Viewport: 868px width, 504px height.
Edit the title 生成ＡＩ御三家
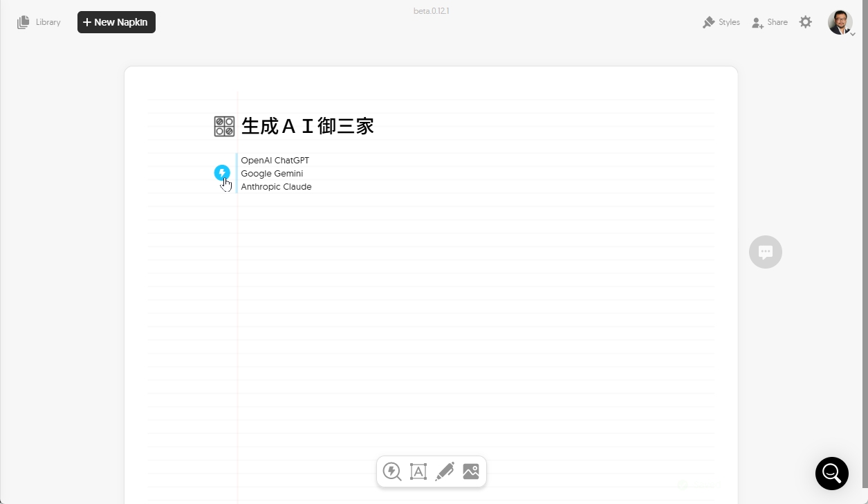tap(308, 126)
